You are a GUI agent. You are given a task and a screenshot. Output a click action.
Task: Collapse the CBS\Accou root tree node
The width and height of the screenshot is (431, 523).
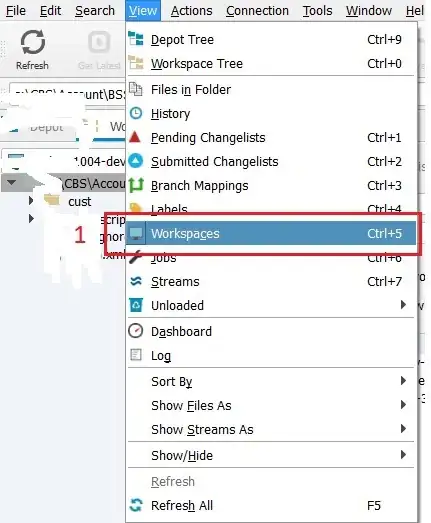tap(12, 183)
